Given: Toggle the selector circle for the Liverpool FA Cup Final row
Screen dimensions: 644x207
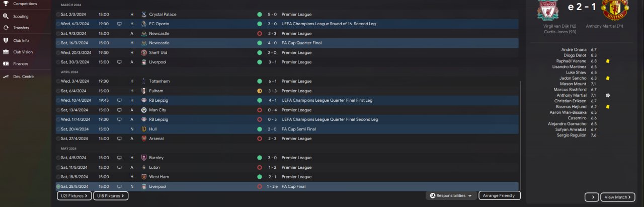Looking at the screenshot, I should coord(58,186).
